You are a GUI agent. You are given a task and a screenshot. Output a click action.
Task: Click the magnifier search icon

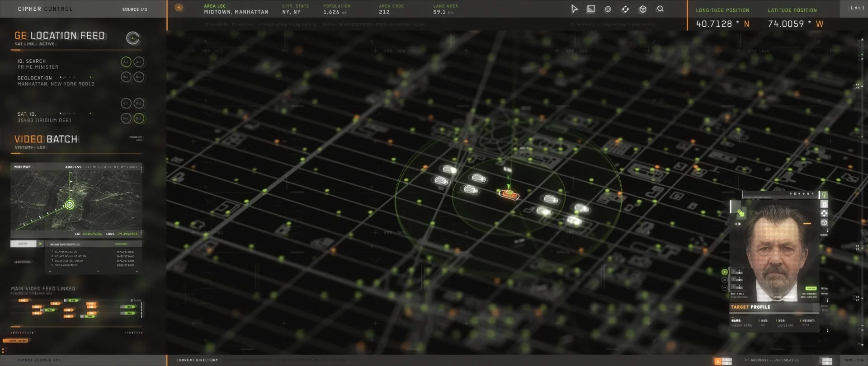(660, 9)
